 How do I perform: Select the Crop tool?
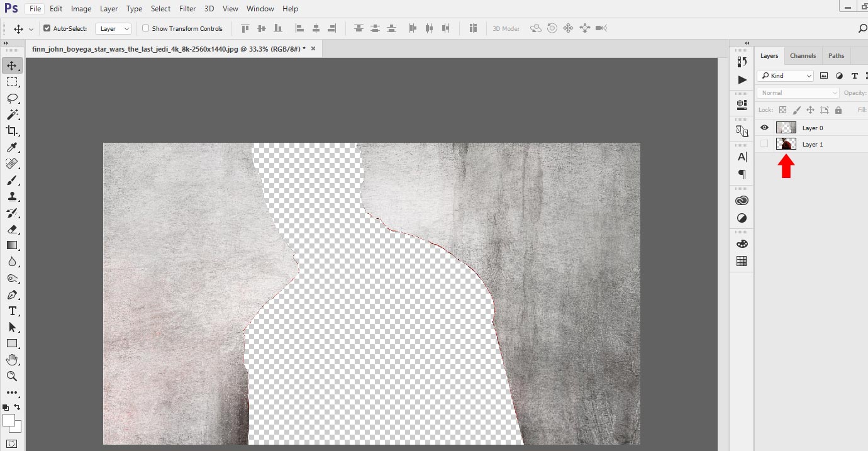12,131
